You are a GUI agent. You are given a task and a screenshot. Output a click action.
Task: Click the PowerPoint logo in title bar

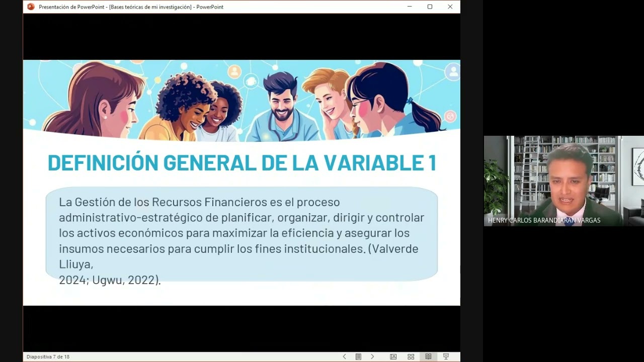31,7
